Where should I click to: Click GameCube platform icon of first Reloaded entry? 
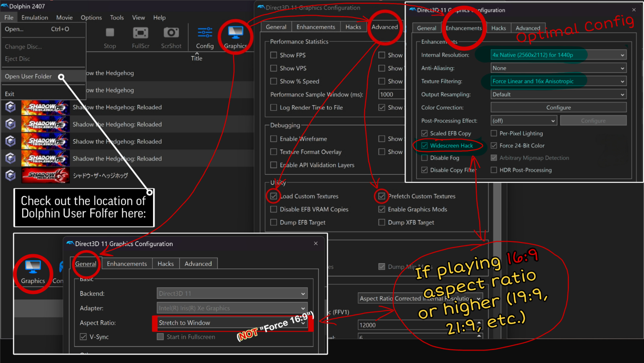click(x=10, y=107)
